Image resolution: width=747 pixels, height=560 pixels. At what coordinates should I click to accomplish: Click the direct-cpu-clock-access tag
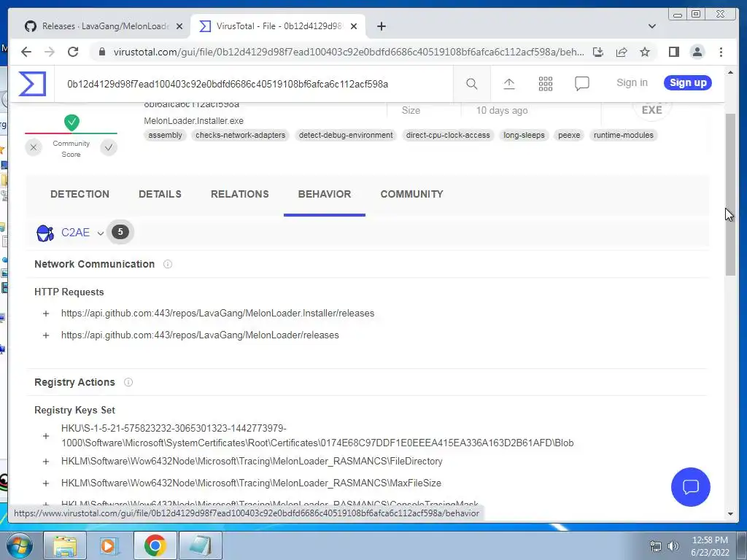[x=448, y=135]
